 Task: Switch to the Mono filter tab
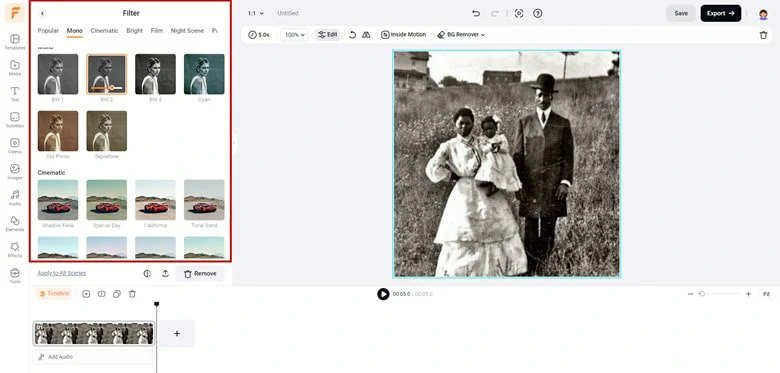pos(75,31)
